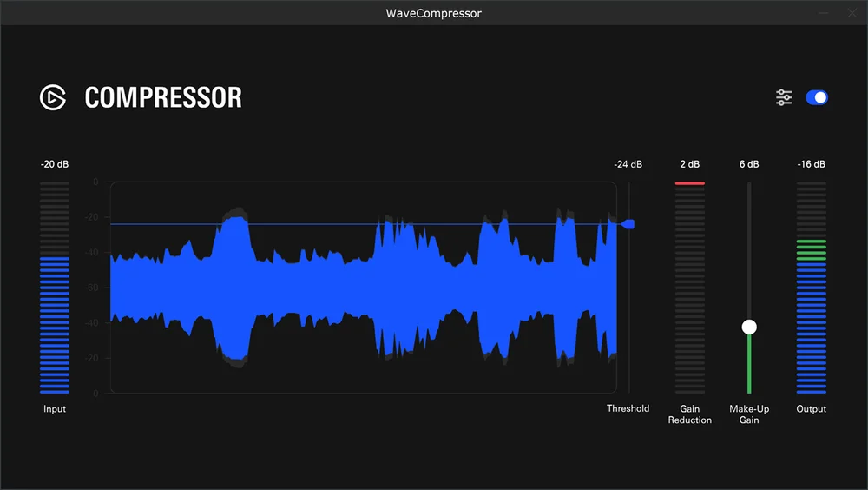The image size is (868, 490).
Task: Click the 2 dB gain reduction value
Action: [x=690, y=164]
